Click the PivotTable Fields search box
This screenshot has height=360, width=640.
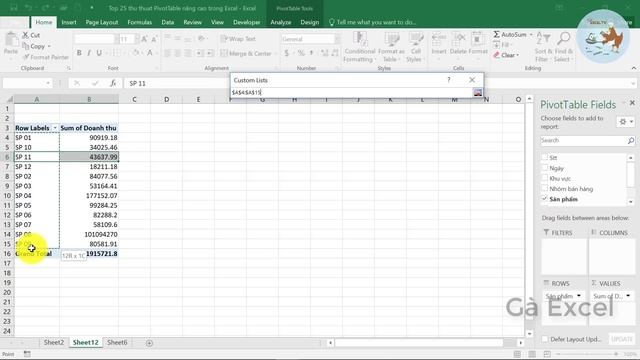point(584,140)
